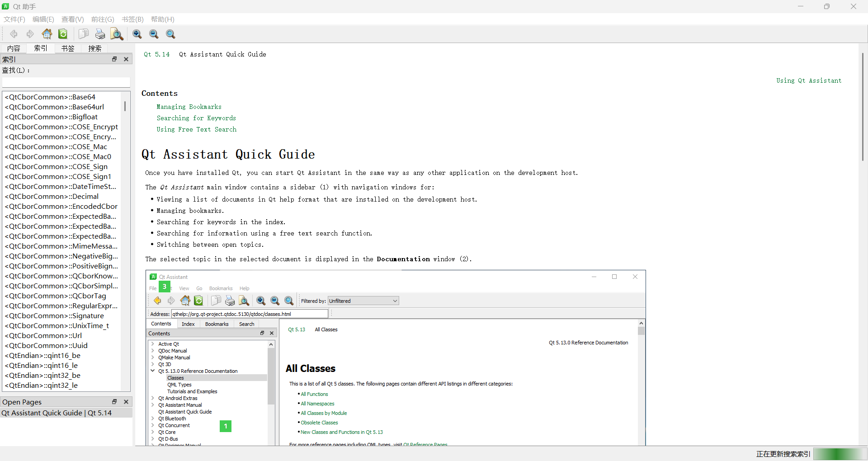This screenshot has width=868, height=461.
Task: Switch to the 搜索 tab
Action: 95,48
